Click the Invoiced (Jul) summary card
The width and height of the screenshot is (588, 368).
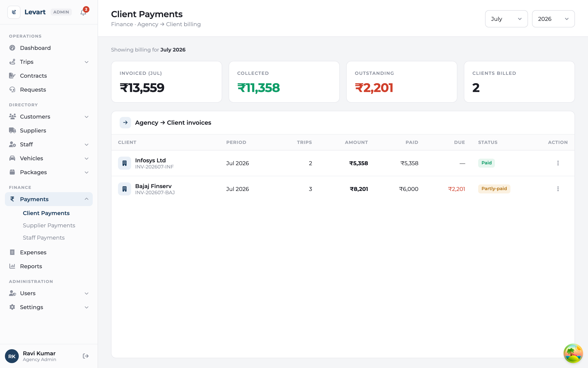click(166, 82)
